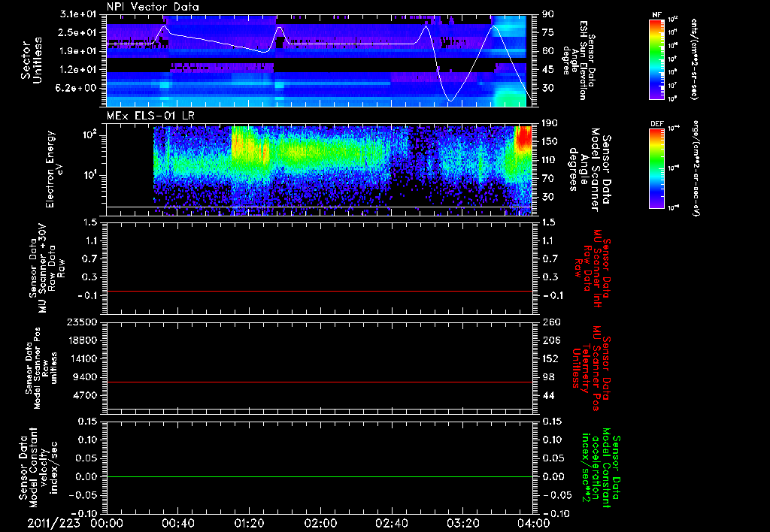770x532 pixels.
Task: Click the DEF color bar legend
Action: (x=657, y=168)
